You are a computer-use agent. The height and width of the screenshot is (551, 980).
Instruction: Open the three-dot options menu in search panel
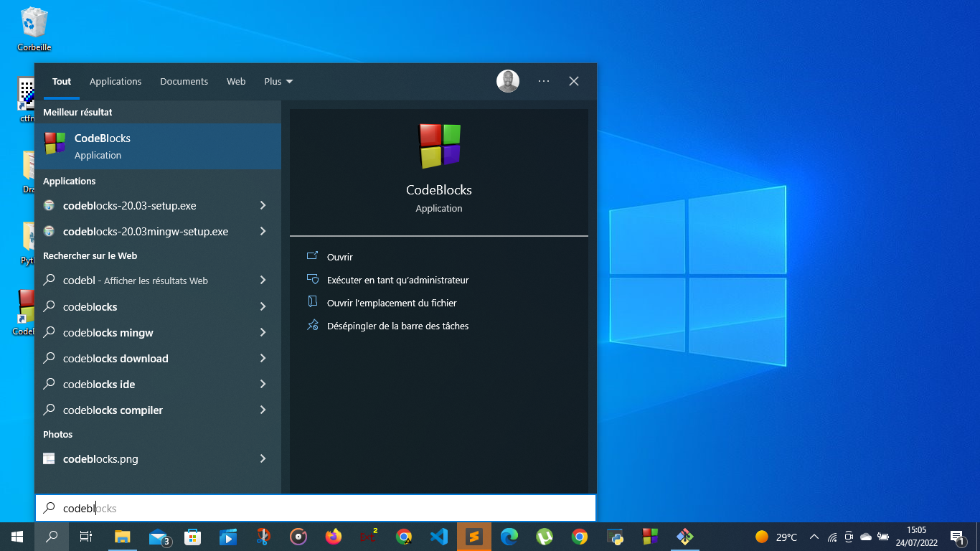[x=544, y=81]
